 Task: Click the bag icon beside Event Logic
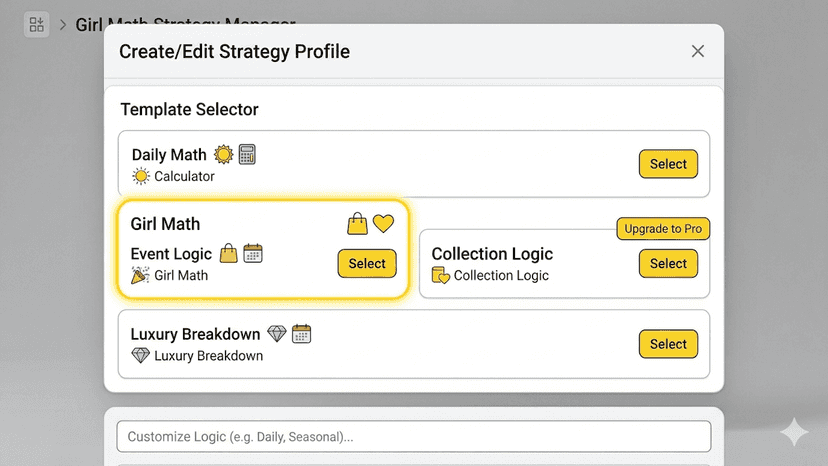228,254
